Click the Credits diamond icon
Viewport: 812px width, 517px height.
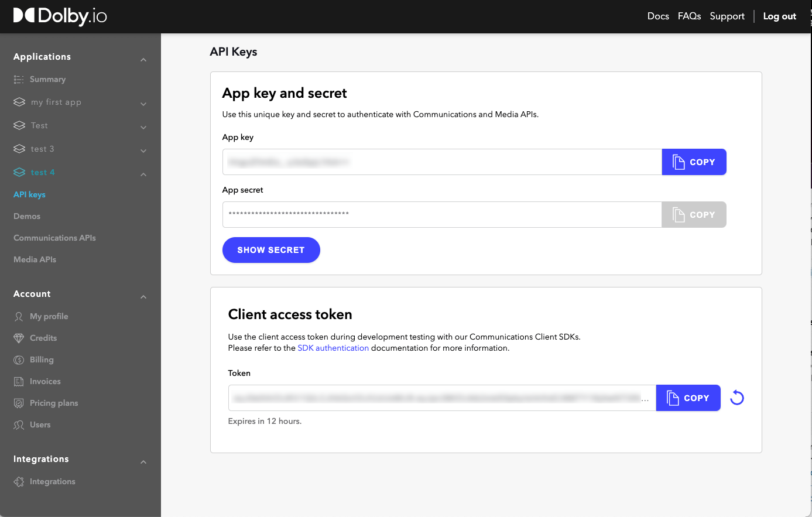(18, 338)
